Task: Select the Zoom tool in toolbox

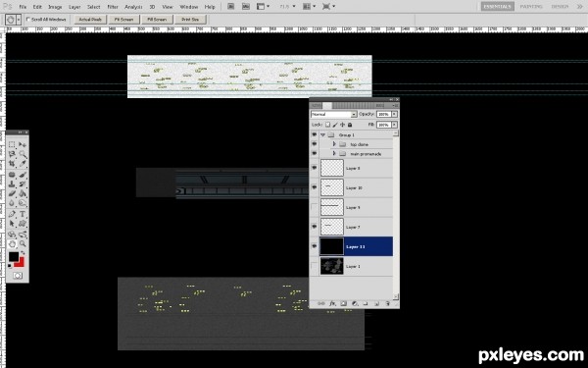Action: pos(23,244)
